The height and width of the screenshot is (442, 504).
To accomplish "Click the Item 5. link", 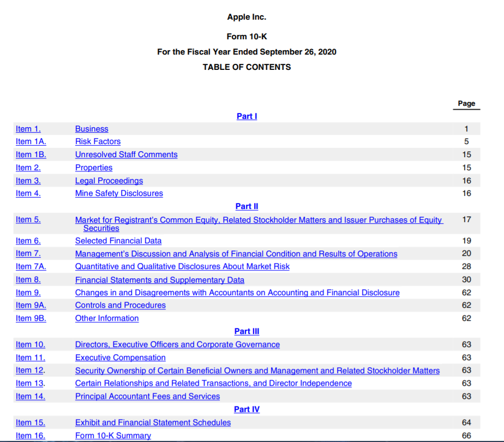I will (x=28, y=219).
